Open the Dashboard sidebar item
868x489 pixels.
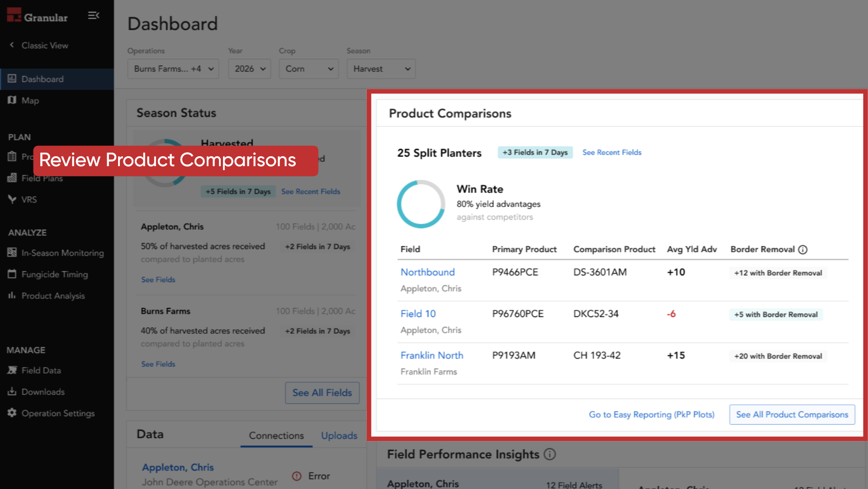57,79
